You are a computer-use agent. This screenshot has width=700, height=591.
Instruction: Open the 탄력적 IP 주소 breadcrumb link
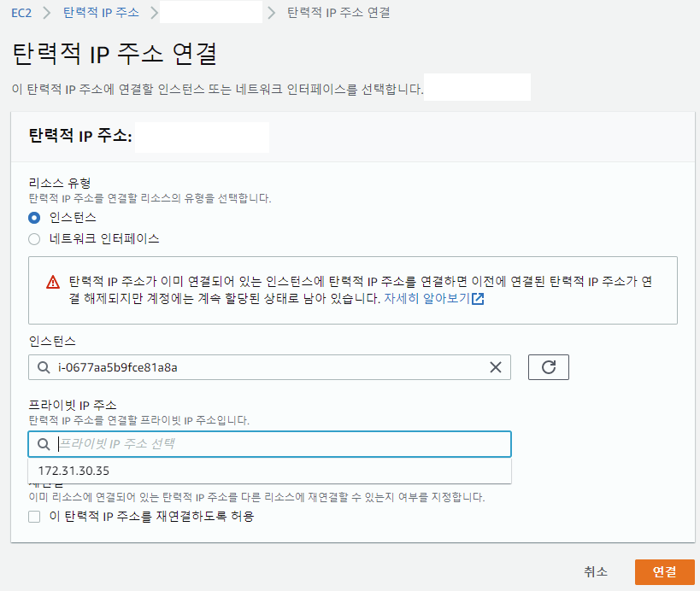click(102, 13)
